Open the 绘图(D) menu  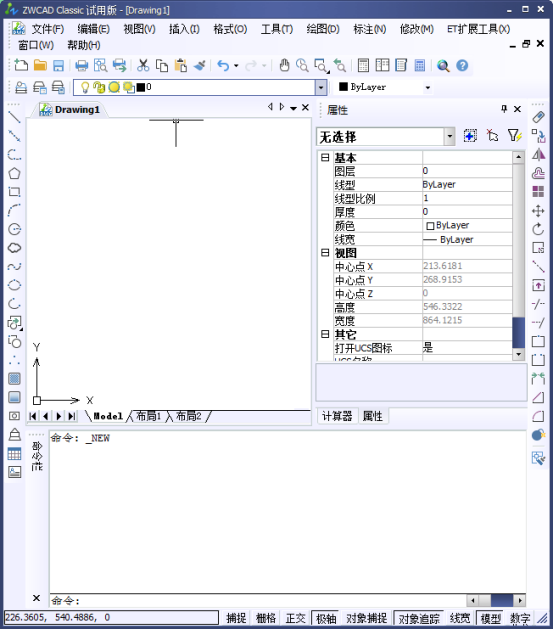pos(323,29)
